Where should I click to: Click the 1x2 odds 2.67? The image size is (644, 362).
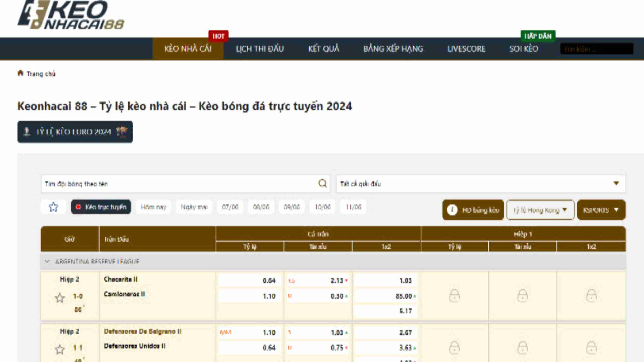386,332
